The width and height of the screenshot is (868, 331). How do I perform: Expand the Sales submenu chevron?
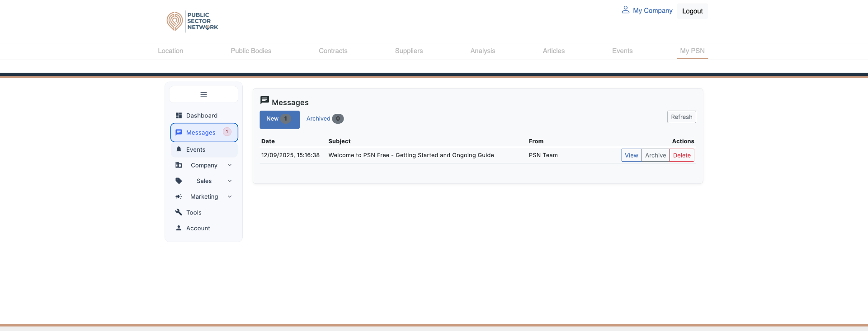pyautogui.click(x=230, y=181)
